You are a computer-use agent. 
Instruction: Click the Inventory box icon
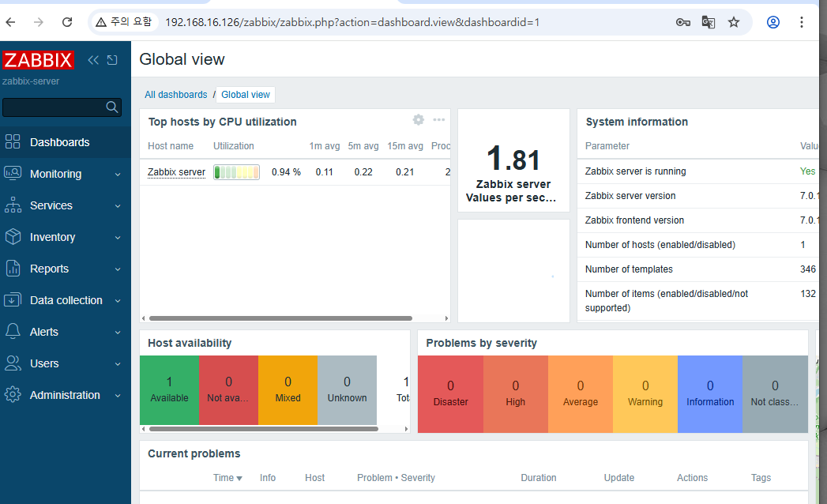[x=13, y=237]
